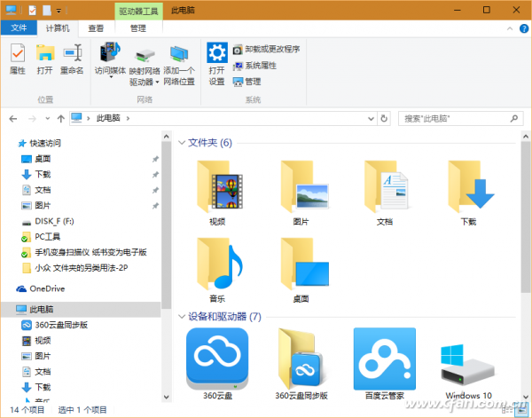
Task: Click the main pane scrollbar up arrow
Action: (526, 137)
